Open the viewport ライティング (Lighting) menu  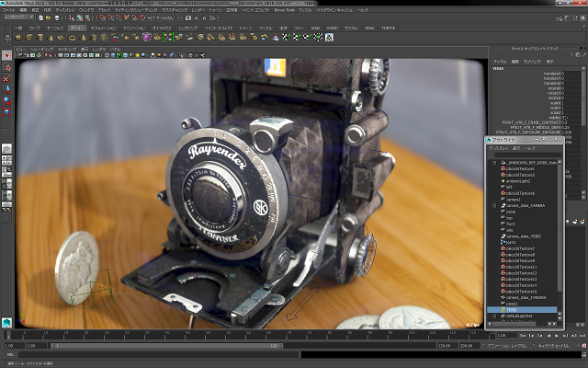pos(67,50)
